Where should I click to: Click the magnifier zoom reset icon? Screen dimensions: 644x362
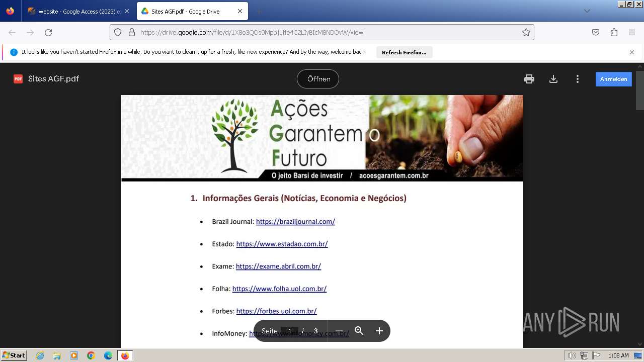pos(359,331)
